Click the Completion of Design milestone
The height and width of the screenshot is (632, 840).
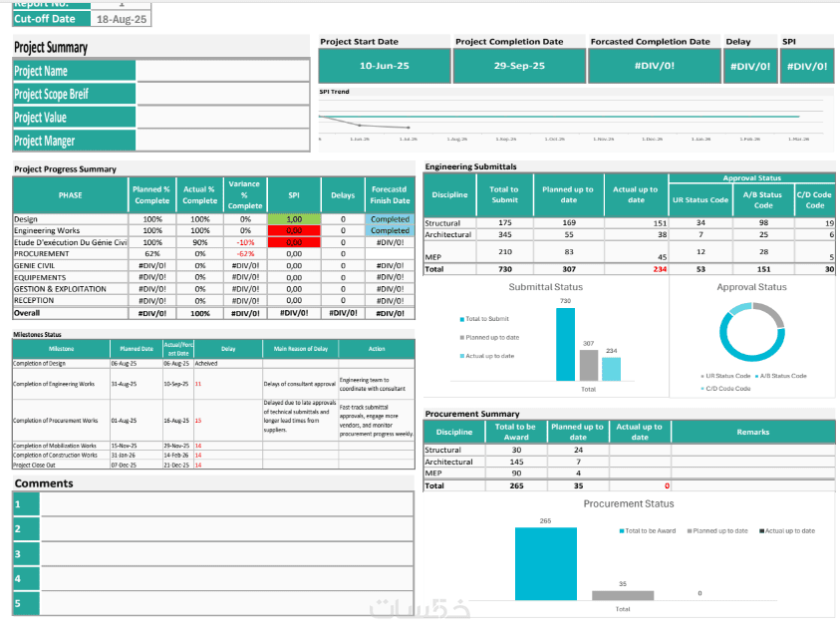tap(61, 364)
